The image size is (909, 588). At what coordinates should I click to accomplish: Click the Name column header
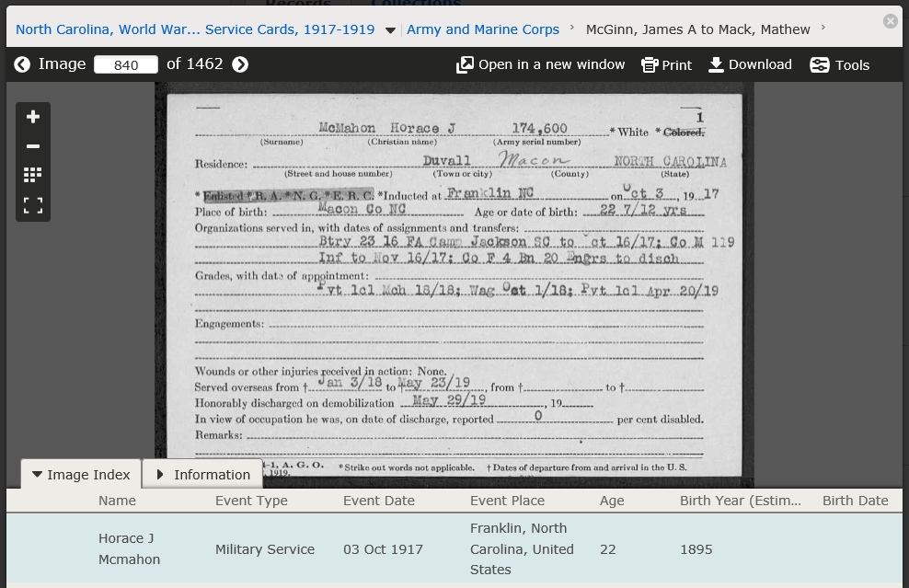point(117,501)
